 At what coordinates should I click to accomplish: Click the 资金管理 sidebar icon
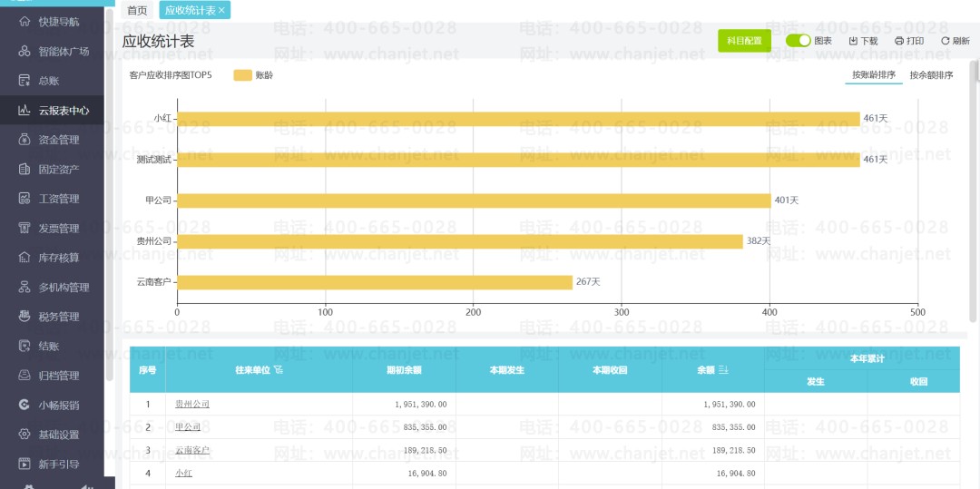[24, 140]
